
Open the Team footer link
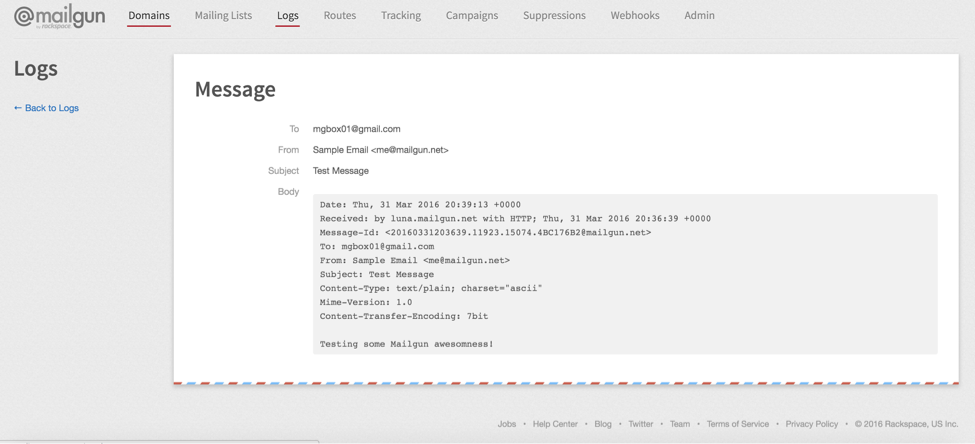coord(680,424)
